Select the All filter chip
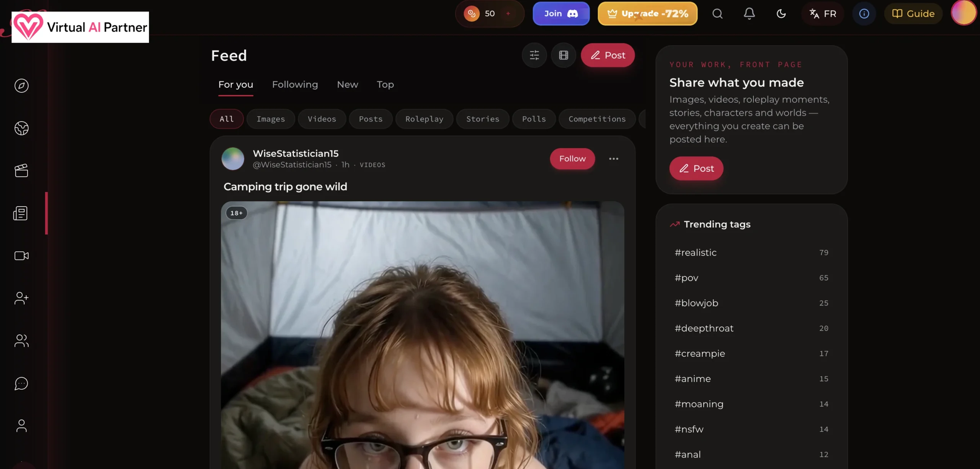The image size is (980, 469). click(227, 119)
